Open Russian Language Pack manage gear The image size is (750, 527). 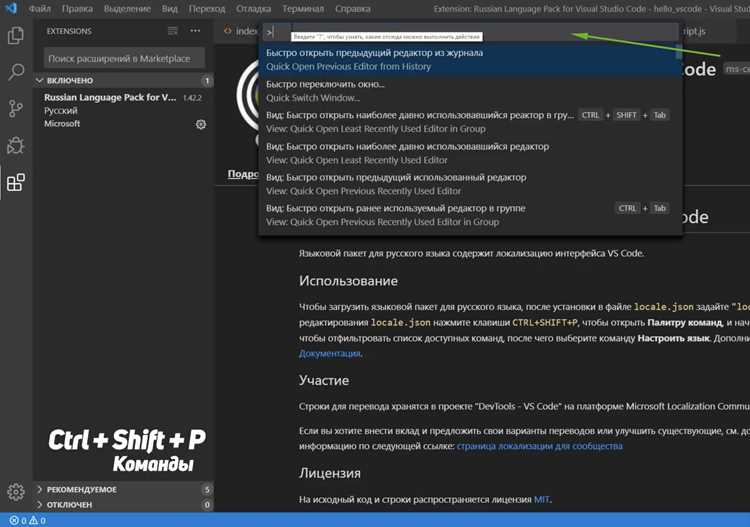point(201,124)
